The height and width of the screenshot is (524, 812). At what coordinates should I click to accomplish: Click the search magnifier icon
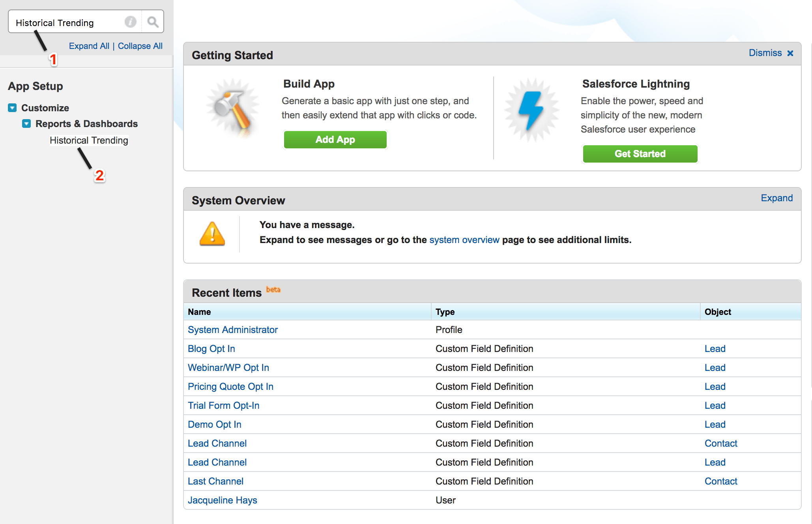click(x=153, y=22)
